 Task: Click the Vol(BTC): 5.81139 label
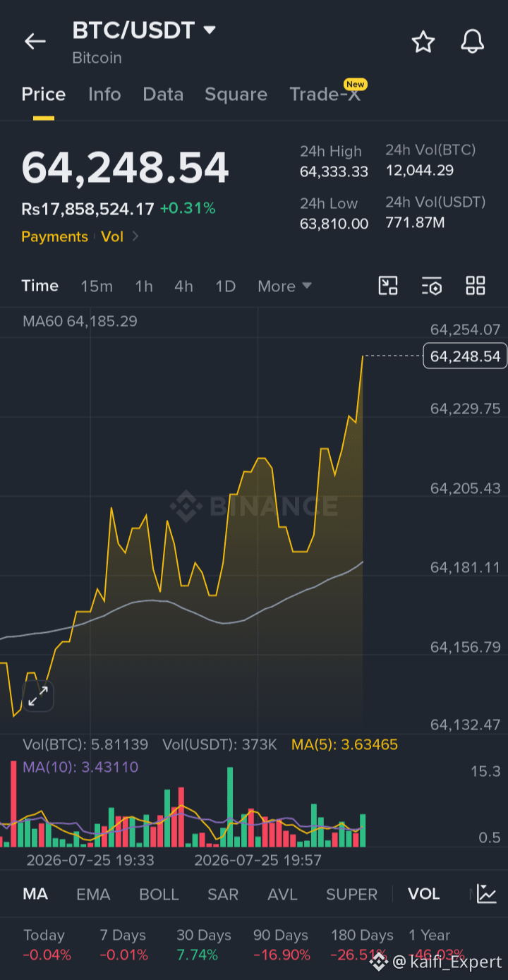point(85,744)
